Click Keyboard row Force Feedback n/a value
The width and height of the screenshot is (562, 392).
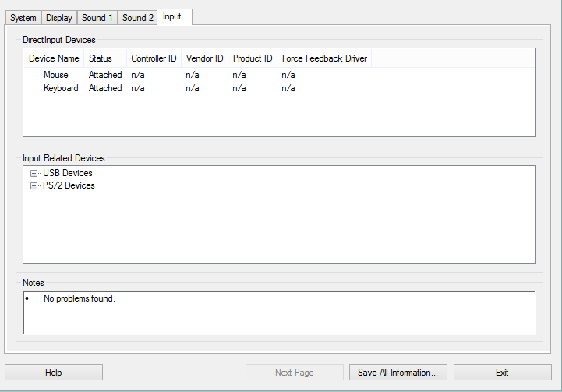point(288,88)
